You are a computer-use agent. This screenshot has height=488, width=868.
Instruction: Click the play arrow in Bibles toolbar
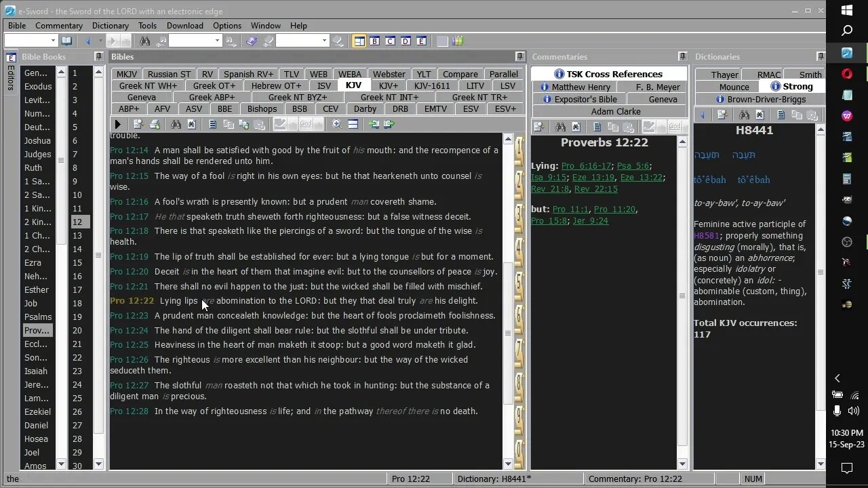tap(118, 124)
